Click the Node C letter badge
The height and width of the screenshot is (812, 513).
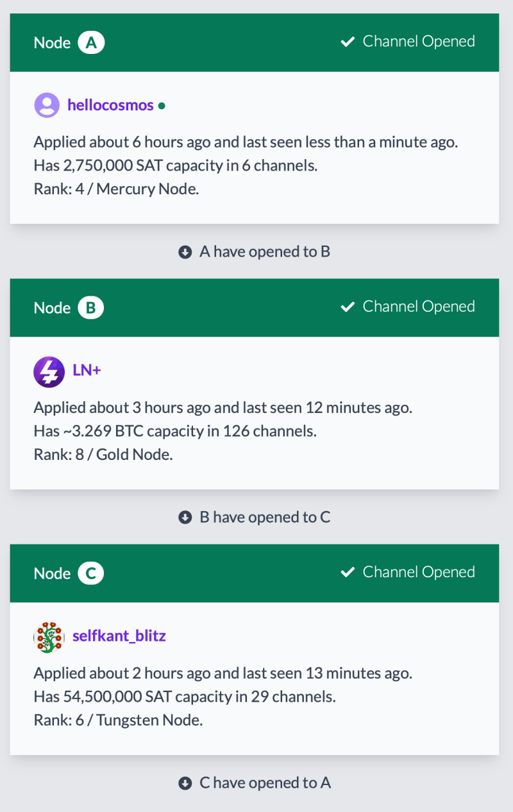(90, 573)
